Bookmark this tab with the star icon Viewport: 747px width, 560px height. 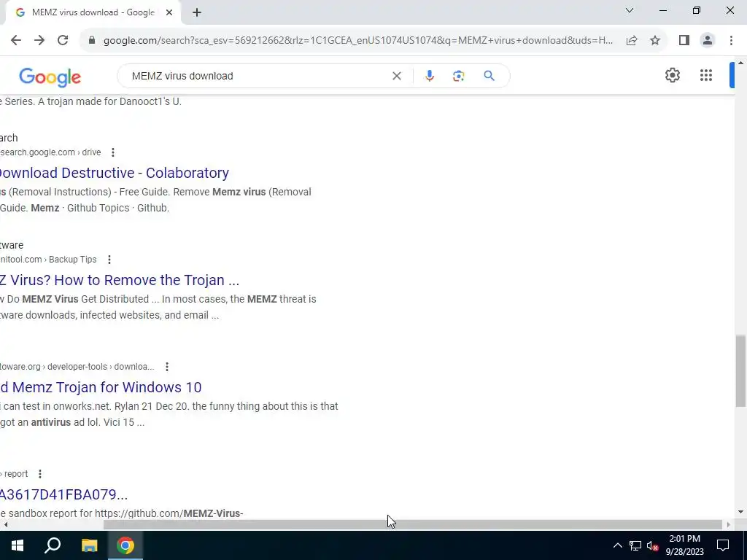(655, 41)
